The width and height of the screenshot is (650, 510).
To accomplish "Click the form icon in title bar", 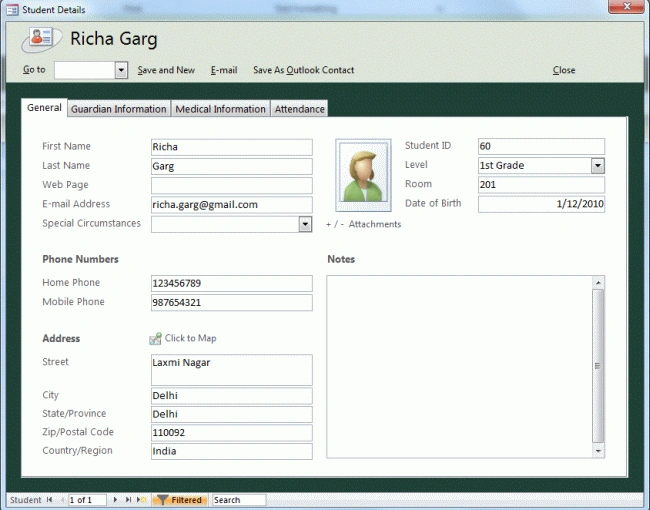I will click(x=12, y=10).
